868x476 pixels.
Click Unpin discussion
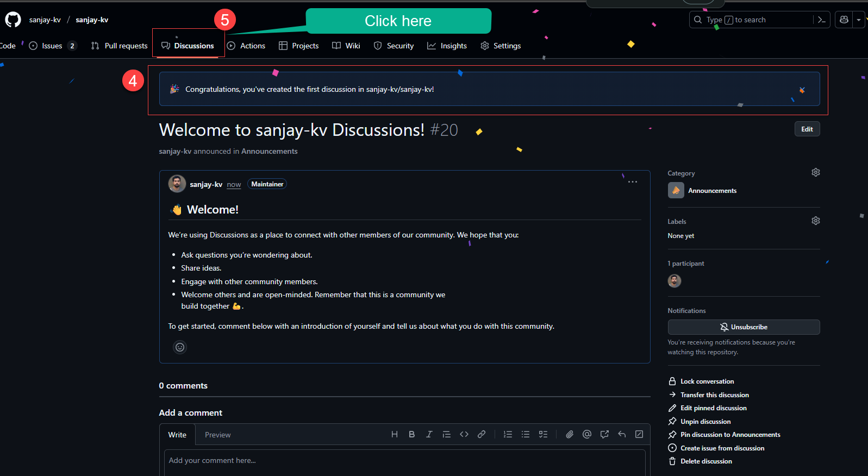point(700,422)
